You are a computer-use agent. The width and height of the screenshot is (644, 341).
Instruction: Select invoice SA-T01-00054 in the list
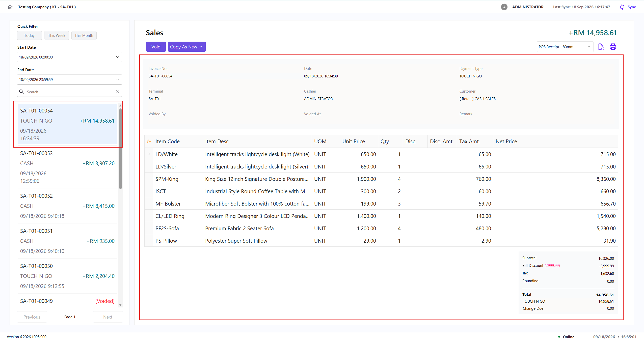[x=67, y=124]
